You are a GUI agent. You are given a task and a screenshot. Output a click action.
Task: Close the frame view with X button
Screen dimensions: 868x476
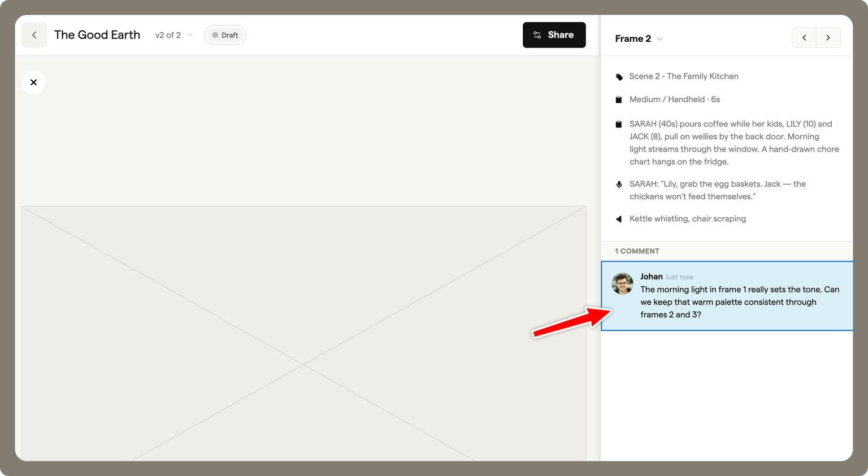34,82
